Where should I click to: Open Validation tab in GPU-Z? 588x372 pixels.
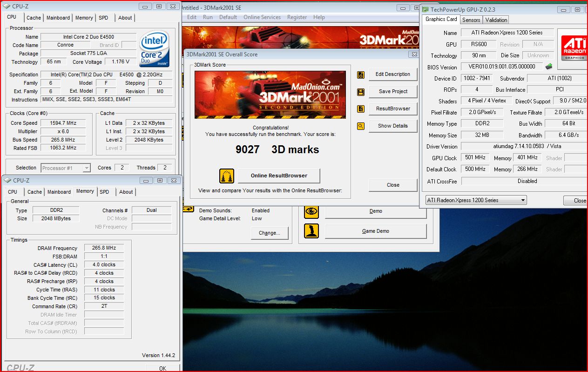(x=496, y=20)
